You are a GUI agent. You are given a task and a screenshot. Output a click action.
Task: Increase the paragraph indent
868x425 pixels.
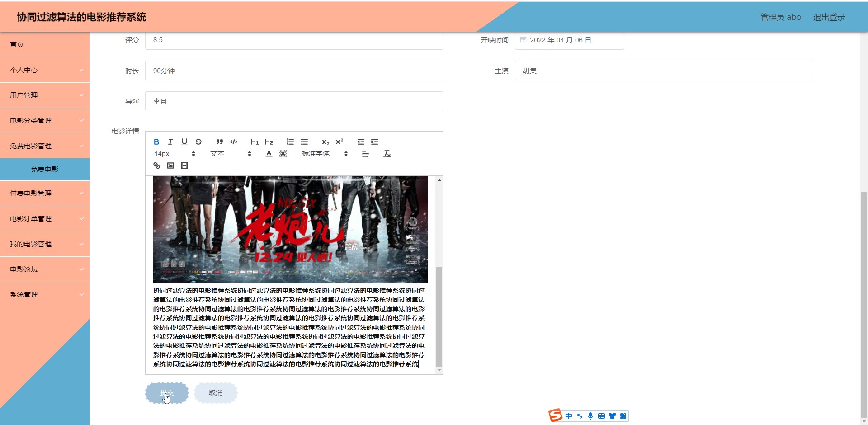pyautogui.click(x=375, y=142)
